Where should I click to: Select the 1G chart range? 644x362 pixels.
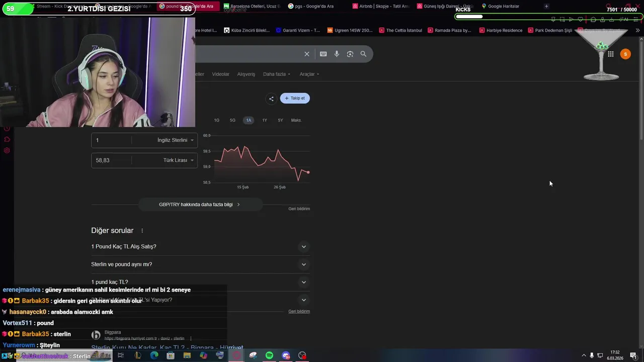coord(216,120)
